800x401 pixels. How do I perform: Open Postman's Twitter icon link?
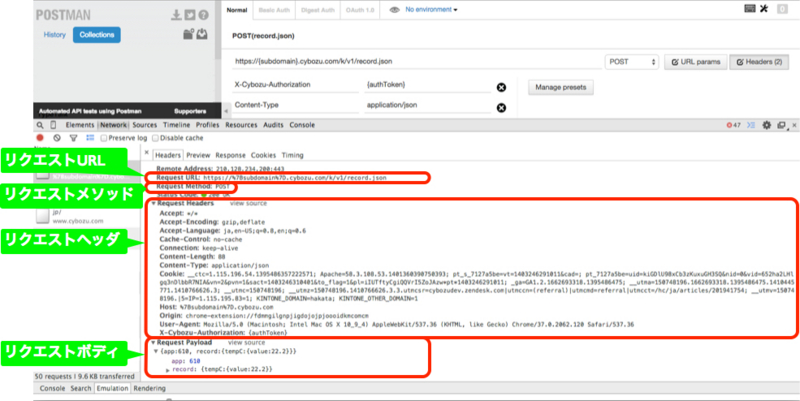click(x=190, y=15)
